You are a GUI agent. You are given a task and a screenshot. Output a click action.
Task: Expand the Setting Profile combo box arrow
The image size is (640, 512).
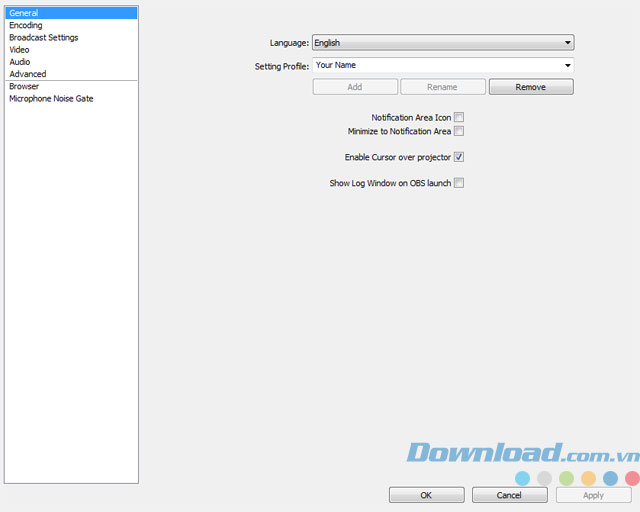pyautogui.click(x=567, y=65)
